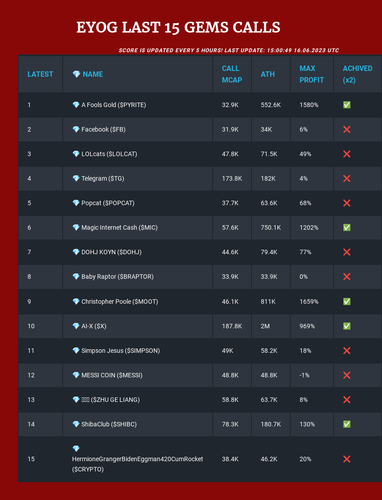Click row number 10 in LATEST column
This screenshot has height=500, width=382.
31,326
